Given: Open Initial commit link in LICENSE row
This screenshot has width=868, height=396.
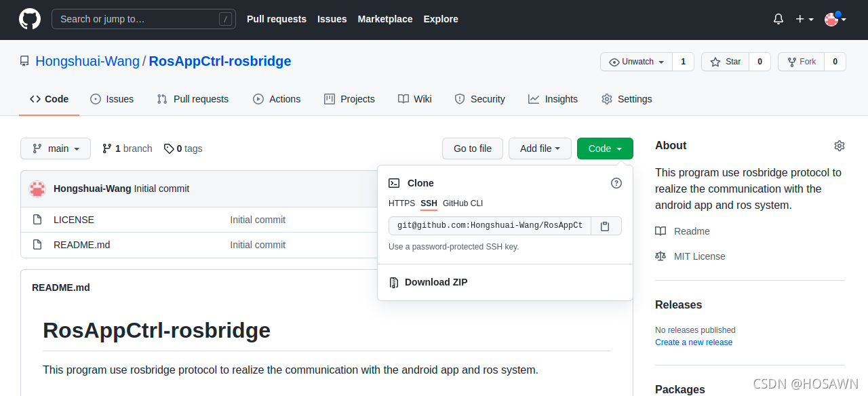Looking at the screenshot, I should pos(258,220).
